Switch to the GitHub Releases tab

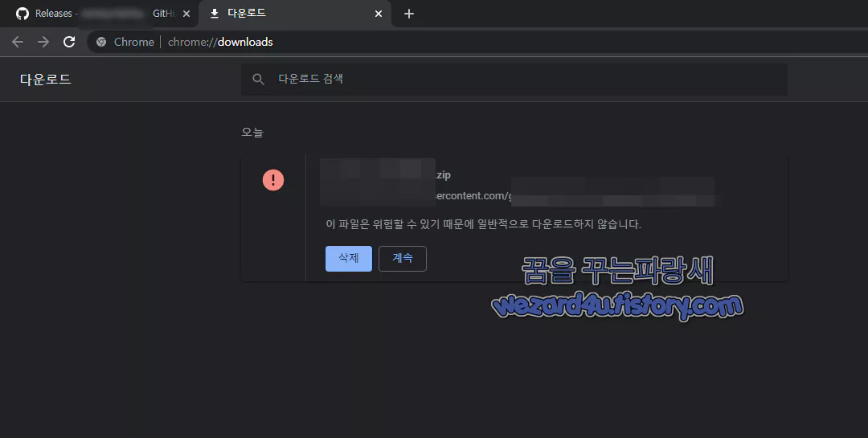point(100,14)
